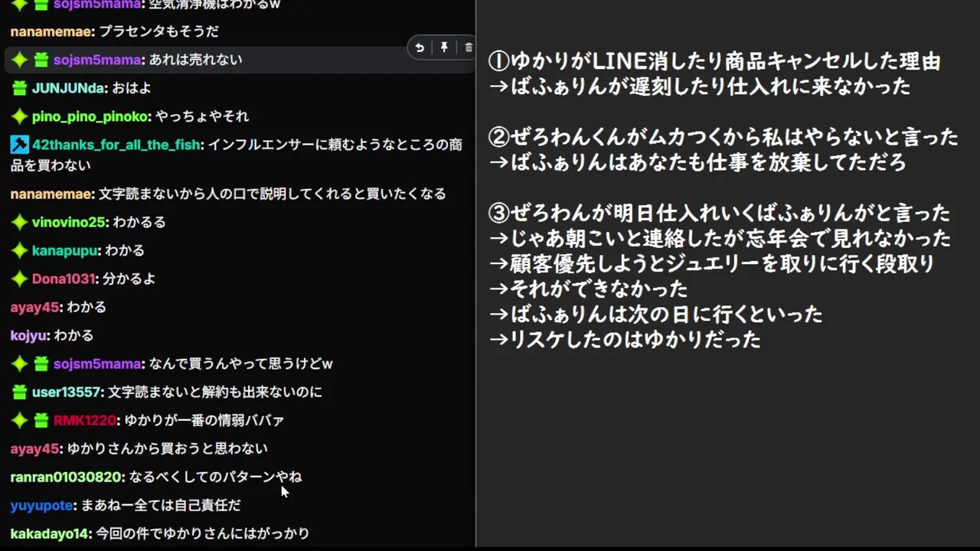
Task: Click star badge on 'なんで買うんやって思うけどw' row
Action: tap(19, 364)
